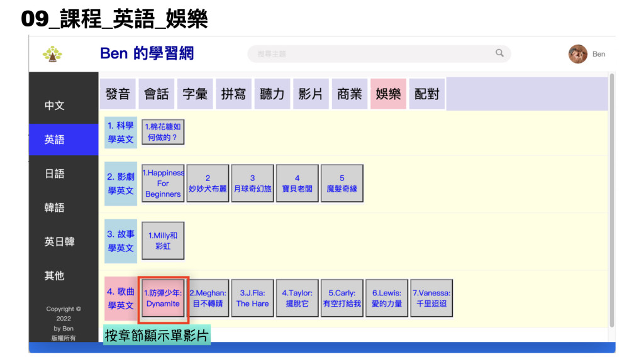This screenshot has height=362, width=644.
Task: Click the page's vertical scrollbar
Action: (611, 200)
